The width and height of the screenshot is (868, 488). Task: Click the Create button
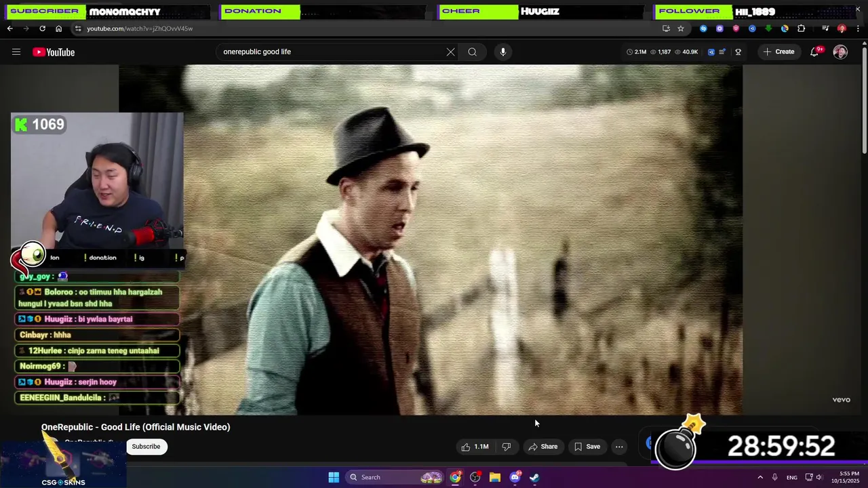[778, 52]
